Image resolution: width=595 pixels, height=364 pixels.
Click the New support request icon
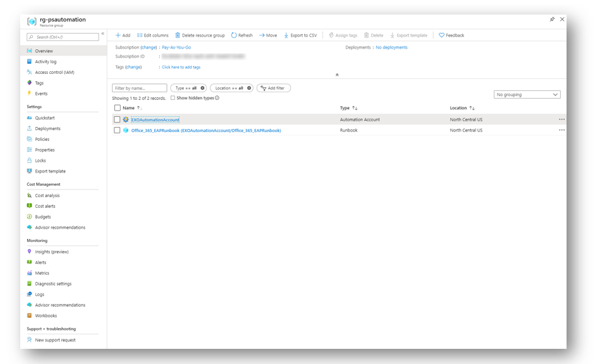[29, 340]
